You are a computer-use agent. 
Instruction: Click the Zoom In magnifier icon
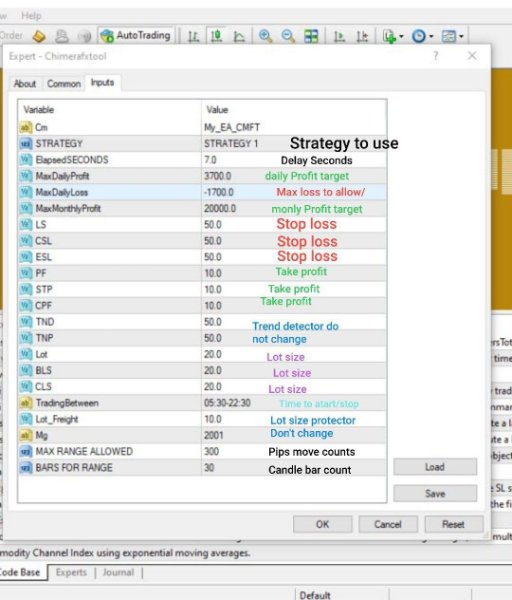tap(265, 36)
